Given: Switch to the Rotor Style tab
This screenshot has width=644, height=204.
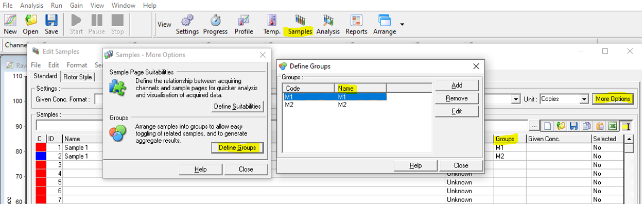Looking at the screenshot, I should 78,77.
